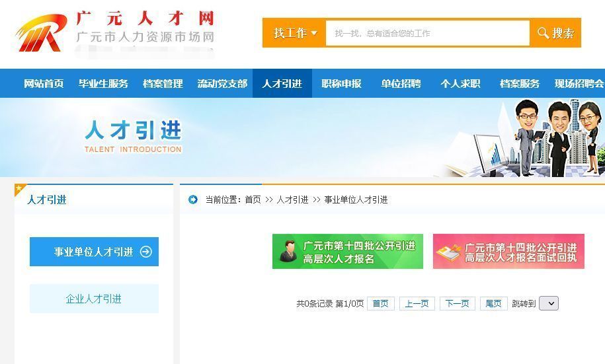
Task: Open 广元市第十四批公开引进高层次人才报名 green banner
Action: click(348, 252)
